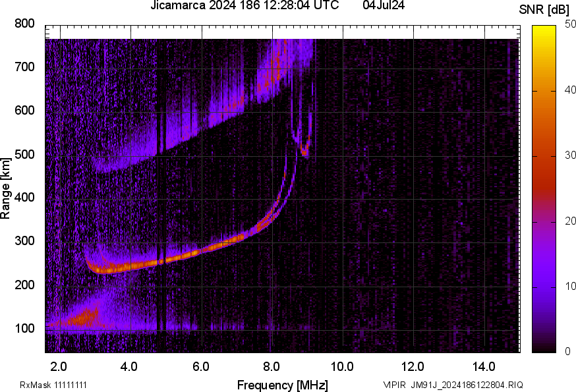Screen dimensions: 576x392
Task: Click the second-hop echo cusp near 9 MHz
Action: click(305, 152)
